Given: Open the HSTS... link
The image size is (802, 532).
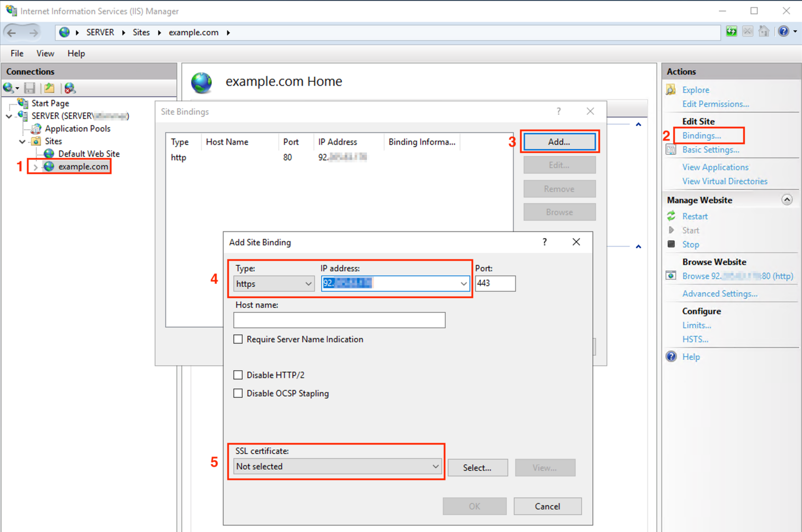Looking at the screenshot, I should [x=695, y=339].
